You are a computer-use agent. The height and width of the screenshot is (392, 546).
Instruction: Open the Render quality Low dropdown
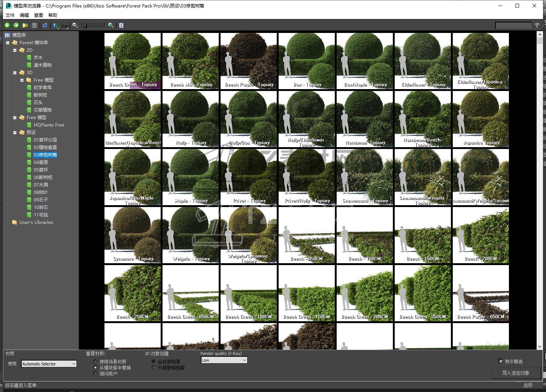224,360
